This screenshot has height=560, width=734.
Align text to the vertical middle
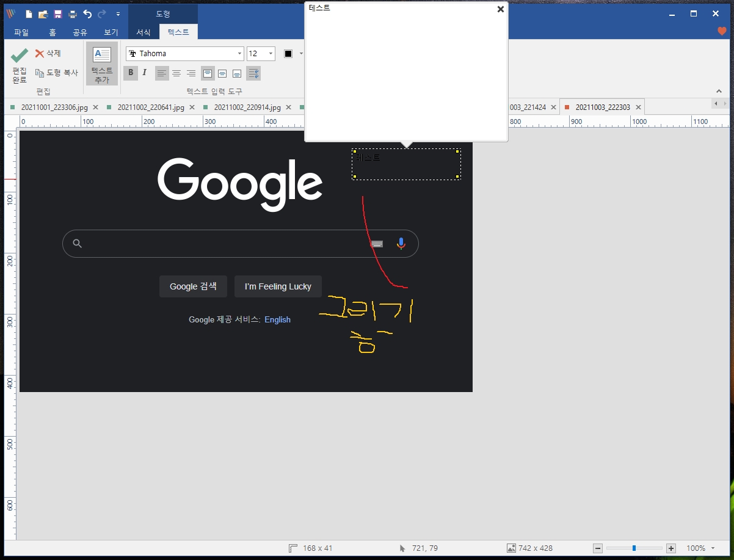[222, 73]
